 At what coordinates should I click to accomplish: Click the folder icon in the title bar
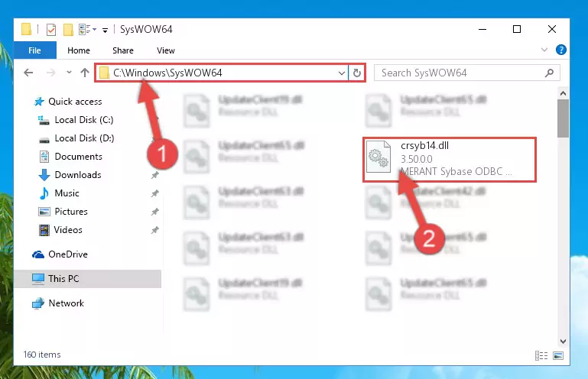tap(26, 29)
